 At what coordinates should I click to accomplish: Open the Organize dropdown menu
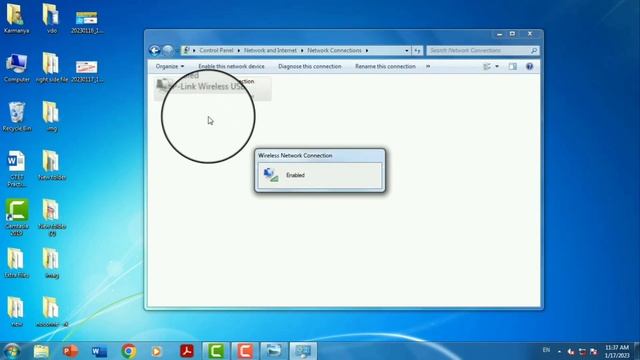[x=170, y=66]
